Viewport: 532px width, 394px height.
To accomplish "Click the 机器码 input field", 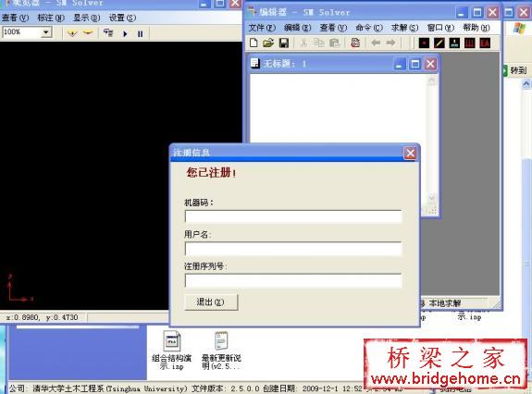I will pos(293,216).
